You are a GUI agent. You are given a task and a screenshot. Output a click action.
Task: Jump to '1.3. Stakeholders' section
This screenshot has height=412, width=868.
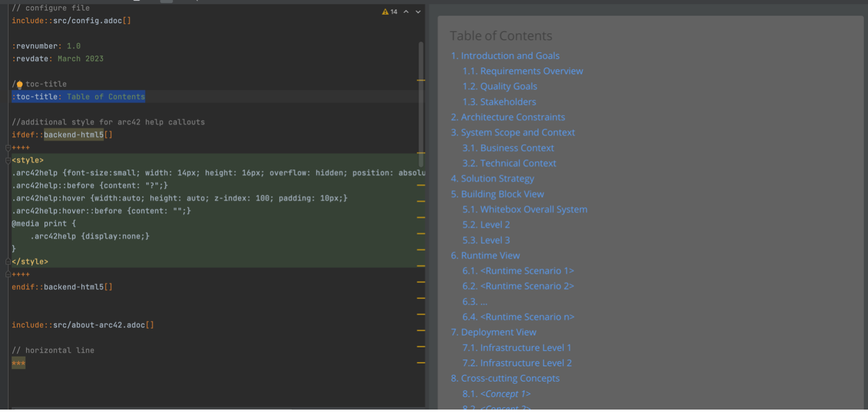[499, 102]
